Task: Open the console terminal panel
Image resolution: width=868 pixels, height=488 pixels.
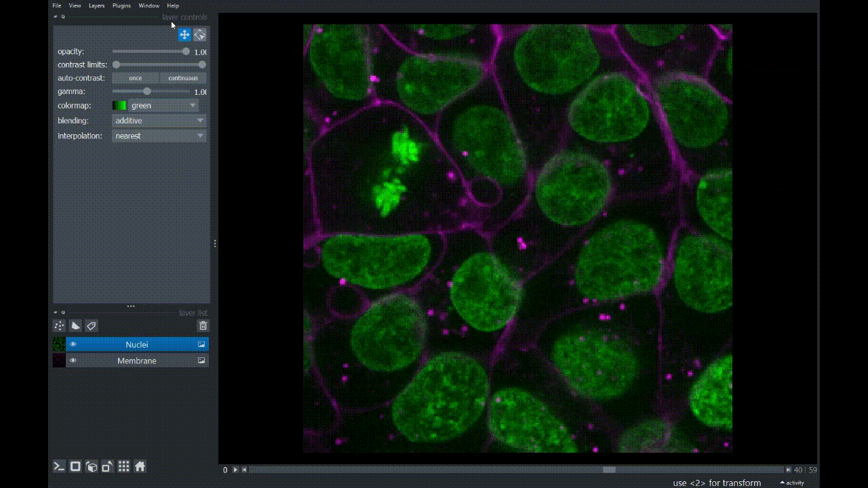Action: tap(60, 466)
